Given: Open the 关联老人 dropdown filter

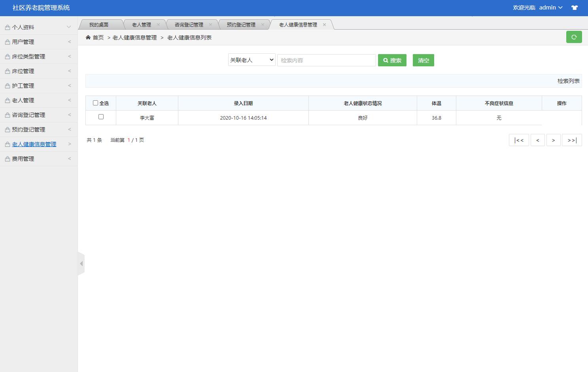Looking at the screenshot, I should click(x=251, y=60).
